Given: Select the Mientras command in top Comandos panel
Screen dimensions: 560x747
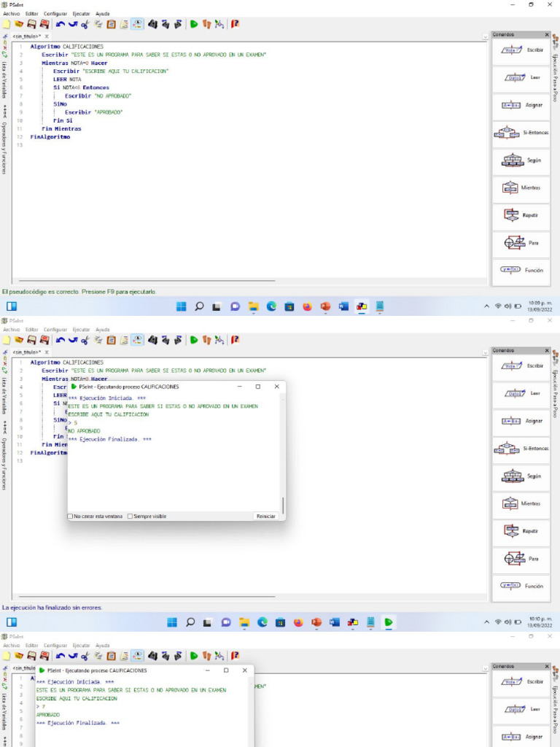Looking at the screenshot, I should click(521, 188).
